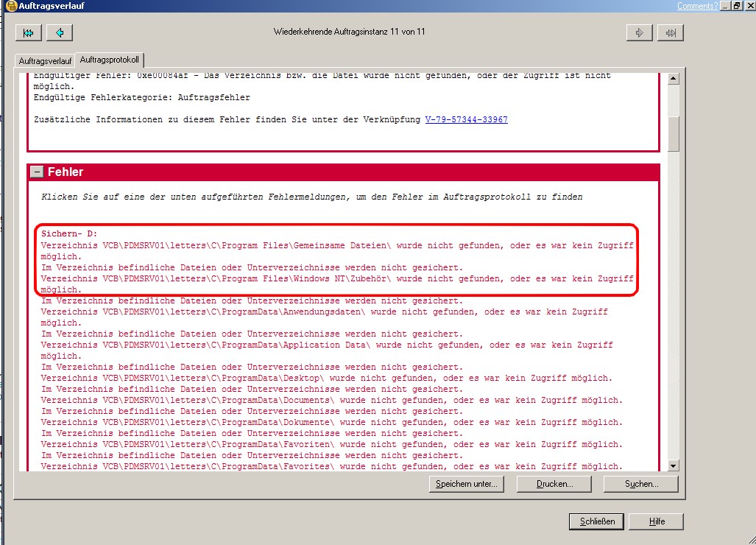Close the dialog via Schließen
This screenshot has width=756, height=545.
point(596,521)
